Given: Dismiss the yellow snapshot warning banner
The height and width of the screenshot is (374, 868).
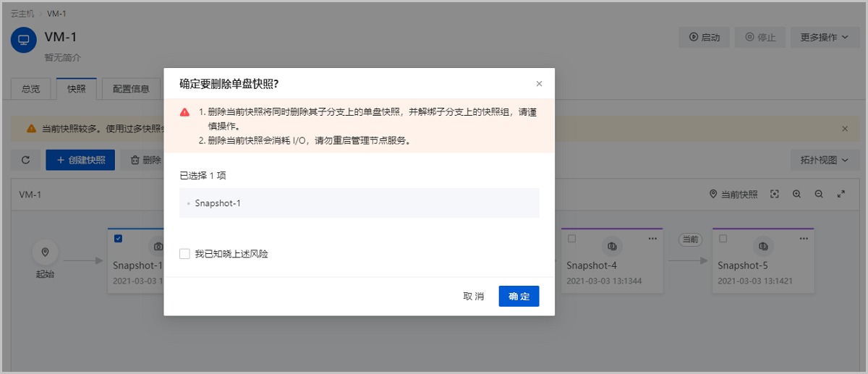Looking at the screenshot, I should pyautogui.click(x=845, y=129).
